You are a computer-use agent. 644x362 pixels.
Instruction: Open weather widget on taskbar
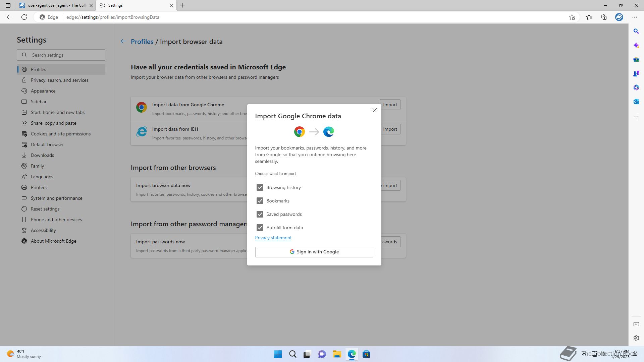pos(23,354)
